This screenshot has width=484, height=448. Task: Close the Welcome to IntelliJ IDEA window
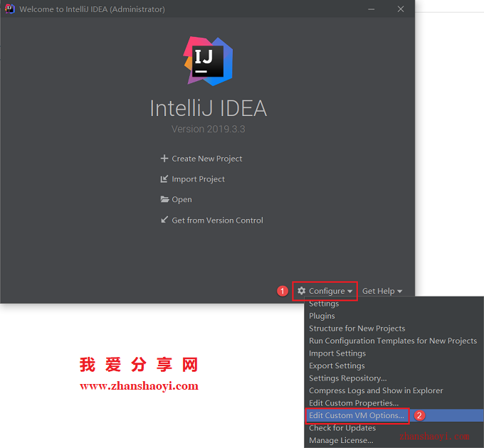point(401,9)
